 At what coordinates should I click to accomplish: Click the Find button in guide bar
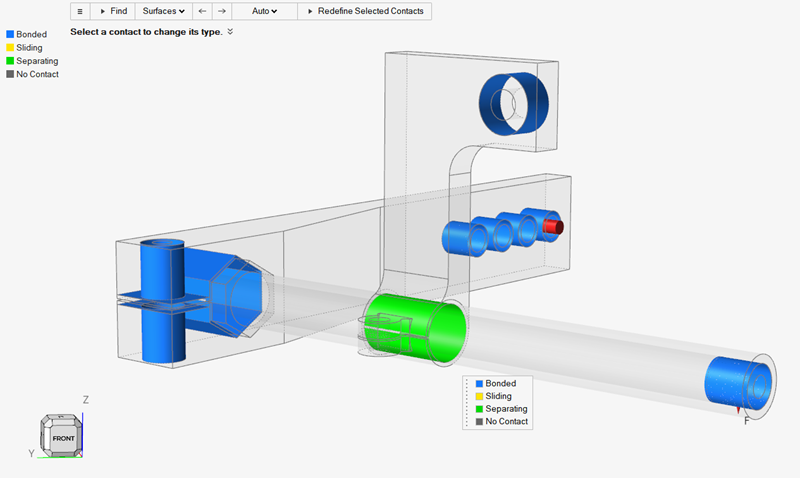pos(113,11)
